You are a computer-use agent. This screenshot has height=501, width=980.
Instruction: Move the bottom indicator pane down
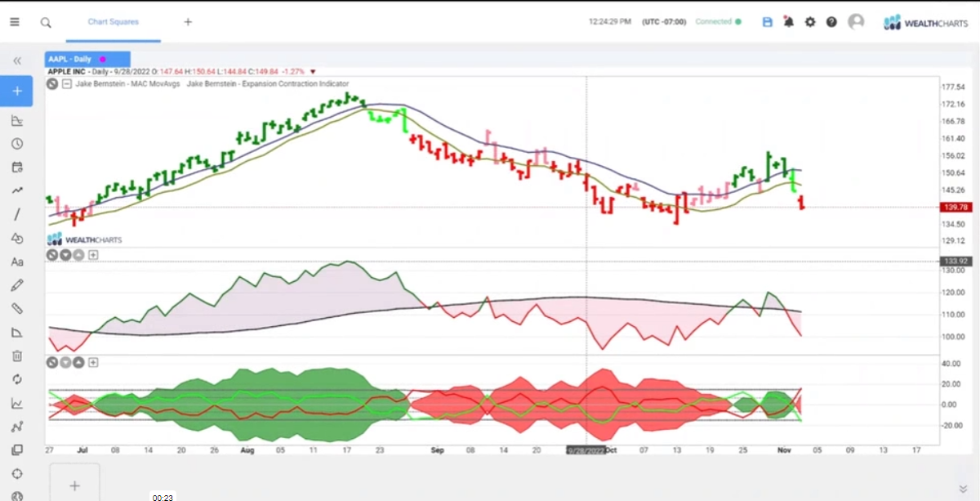click(65, 362)
